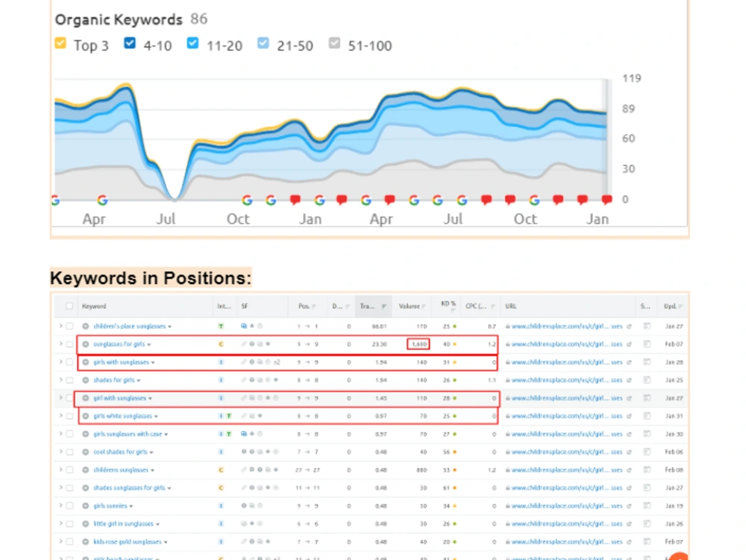Open the 'children's place sunglasses' keyword link
This screenshot has height=560, width=746.
pos(129,327)
